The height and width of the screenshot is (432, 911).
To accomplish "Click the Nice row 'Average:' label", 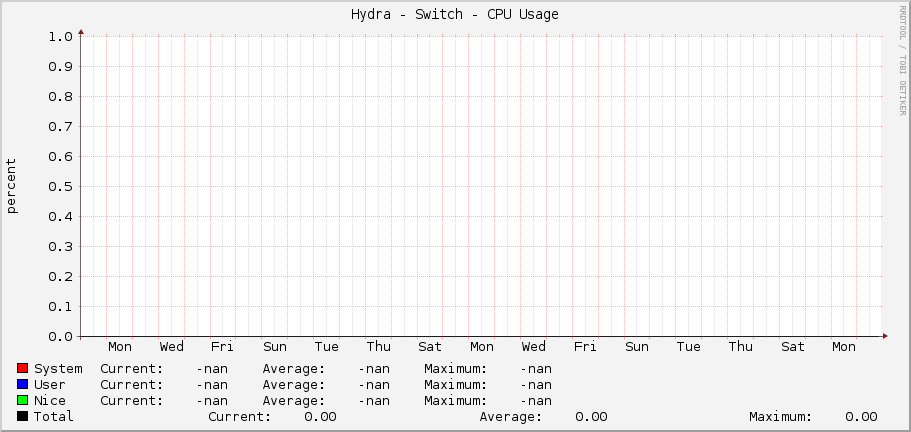I will tap(293, 401).
